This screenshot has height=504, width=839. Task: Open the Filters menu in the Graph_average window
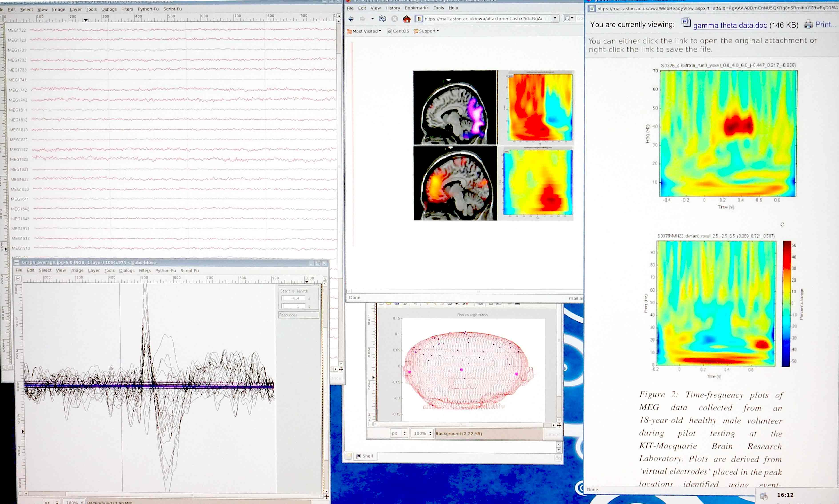[145, 271]
